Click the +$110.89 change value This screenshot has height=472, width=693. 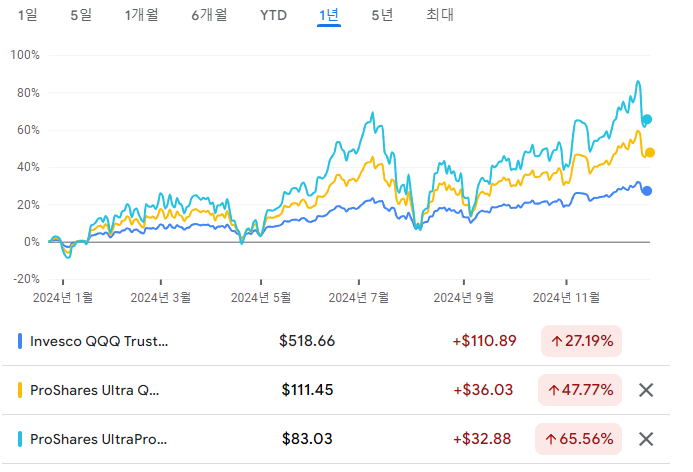point(484,341)
